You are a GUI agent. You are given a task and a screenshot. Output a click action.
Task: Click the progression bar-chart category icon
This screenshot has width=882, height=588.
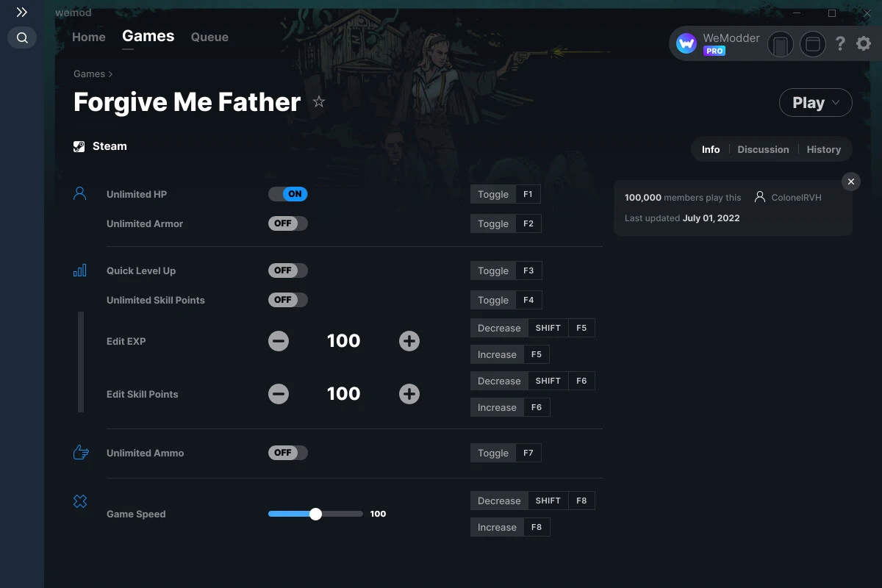(80, 270)
